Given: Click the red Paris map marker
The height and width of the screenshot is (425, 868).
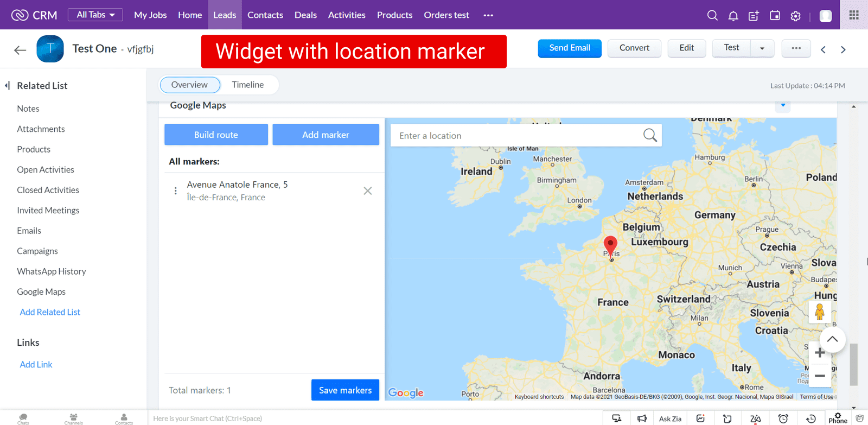Looking at the screenshot, I should [x=610, y=247].
